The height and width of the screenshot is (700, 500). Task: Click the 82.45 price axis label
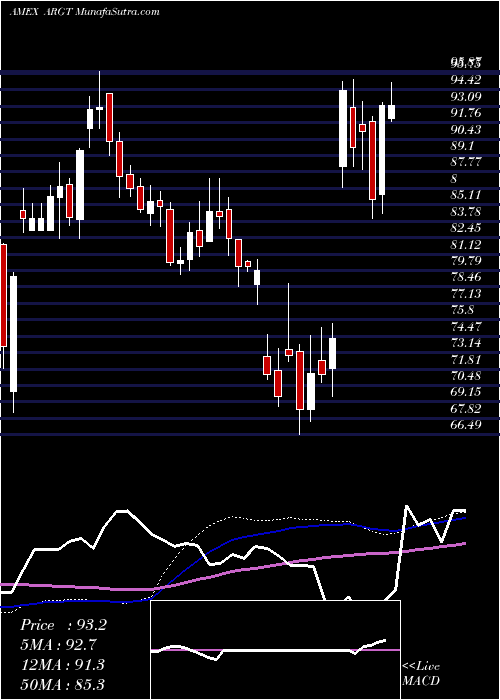tap(466, 228)
